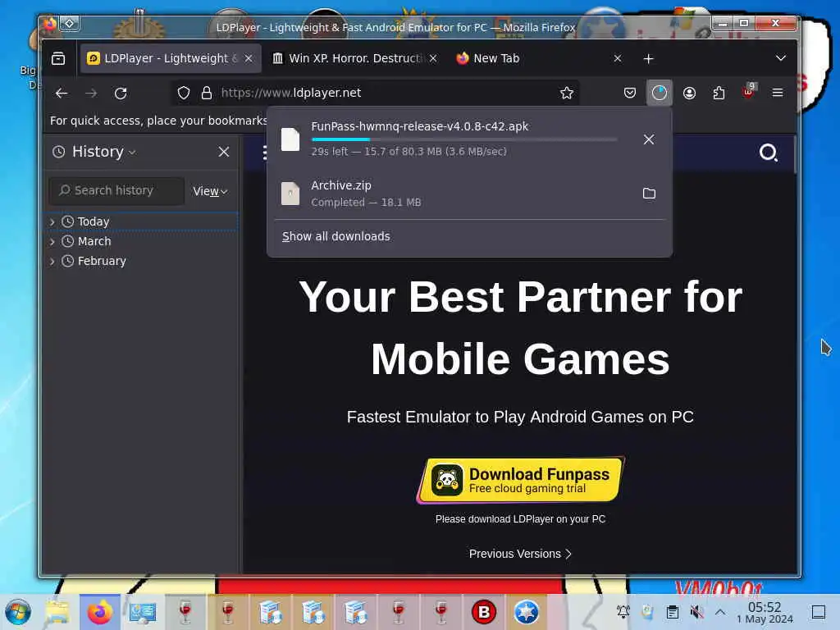The width and height of the screenshot is (840, 630).
Task: Open the red B taskbar icon
Action: pyautogui.click(x=484, y=612)
